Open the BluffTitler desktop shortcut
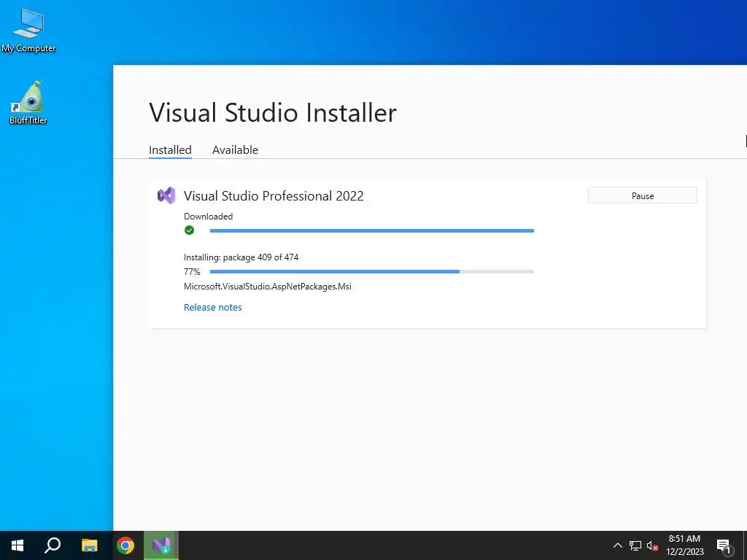 [28, 102]
